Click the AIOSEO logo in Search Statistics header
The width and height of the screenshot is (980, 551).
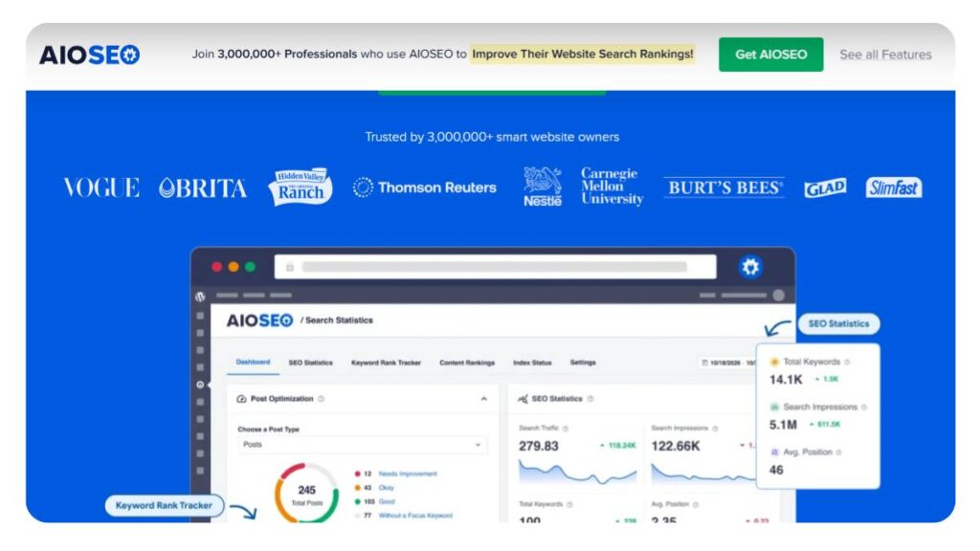[259, 320]
